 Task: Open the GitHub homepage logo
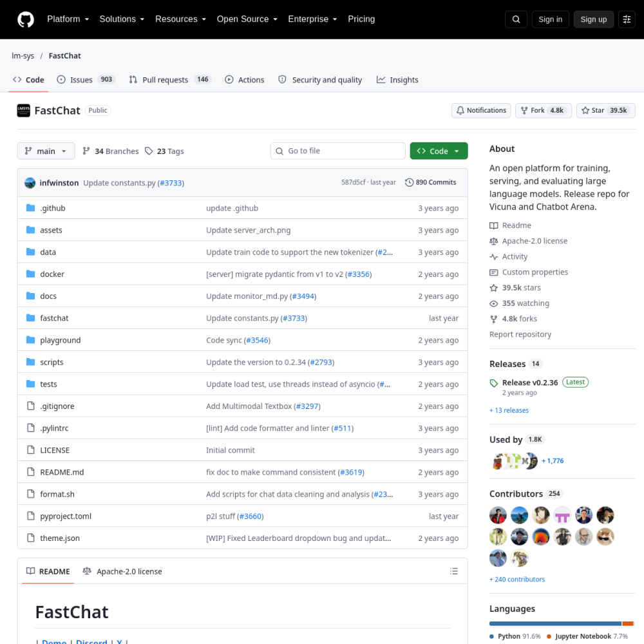tap(26, 19)
